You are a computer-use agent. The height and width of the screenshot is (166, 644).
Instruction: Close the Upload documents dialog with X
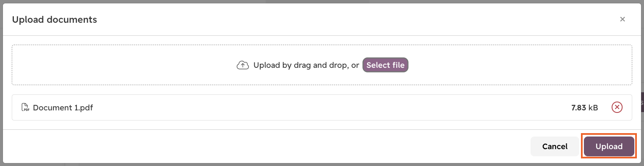(623, 19)
